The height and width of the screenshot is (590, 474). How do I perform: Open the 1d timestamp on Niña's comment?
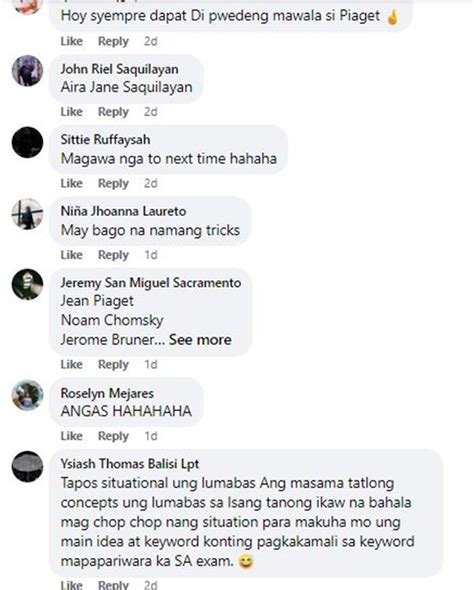[151, 255]
